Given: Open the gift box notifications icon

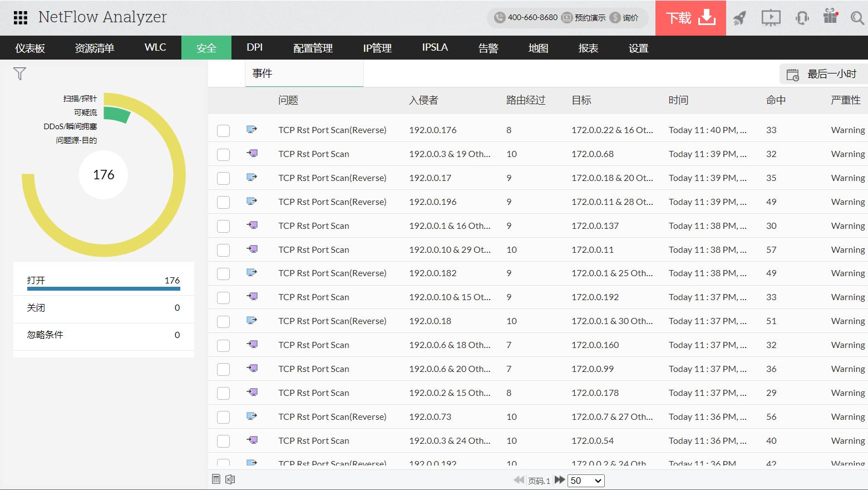Looking at the screenshot, I should click(831, 17).
